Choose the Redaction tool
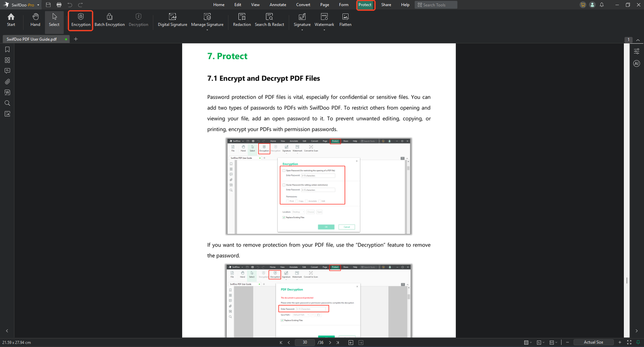 click(242, 20)
